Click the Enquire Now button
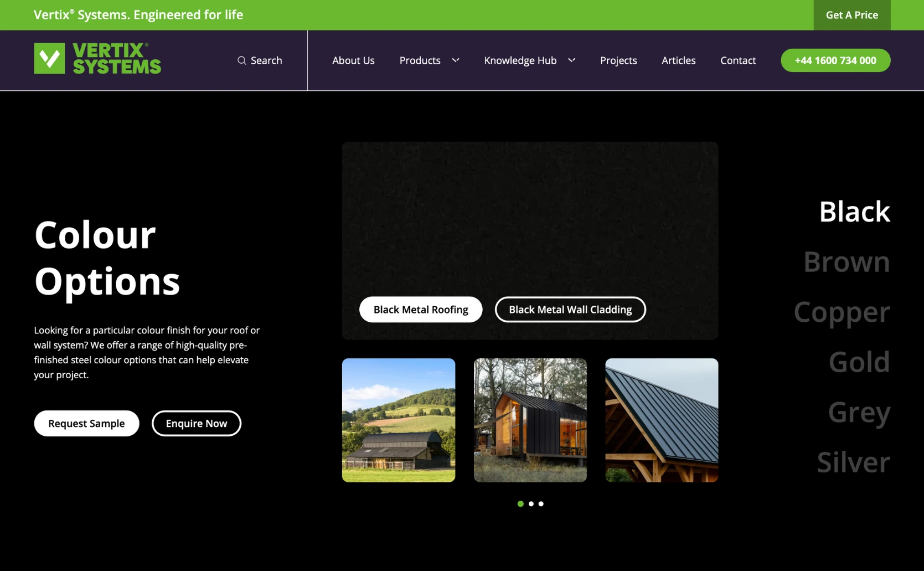The width and height of the screenshot is (924, 571). coord(197,423)
